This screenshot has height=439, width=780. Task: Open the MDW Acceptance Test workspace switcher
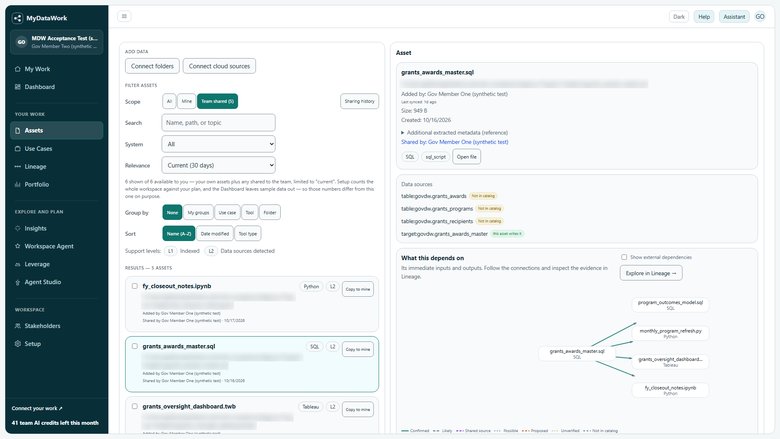coord(56,42)
